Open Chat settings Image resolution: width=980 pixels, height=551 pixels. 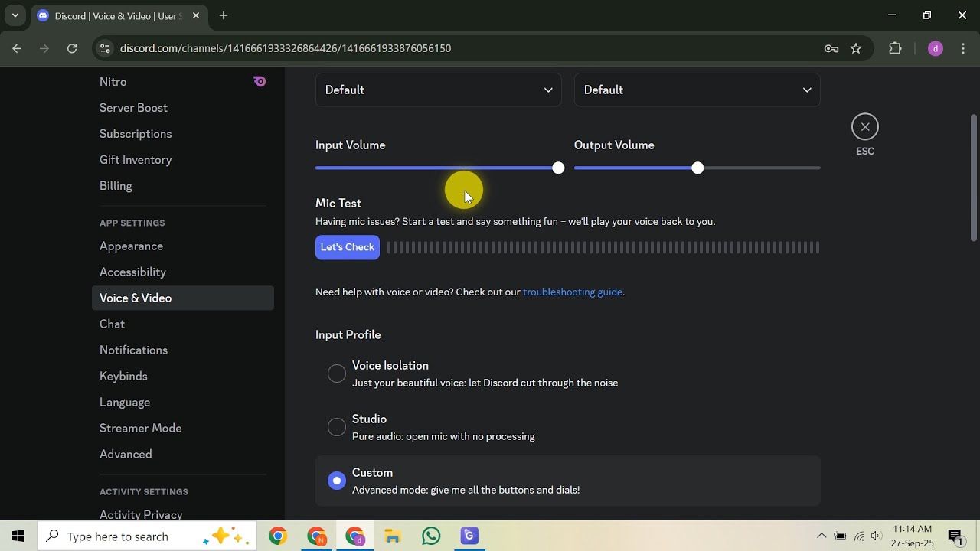point(183,324)
